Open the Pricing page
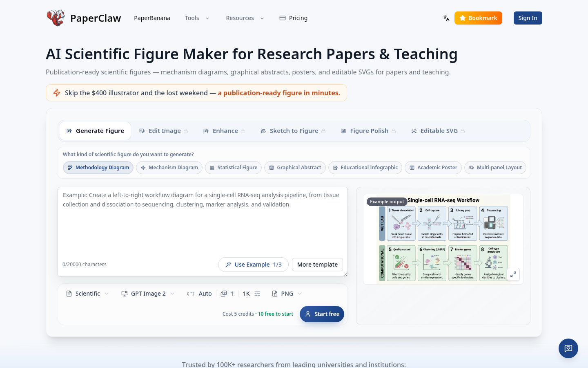588x368 pixels. click(x=294, y=18)
